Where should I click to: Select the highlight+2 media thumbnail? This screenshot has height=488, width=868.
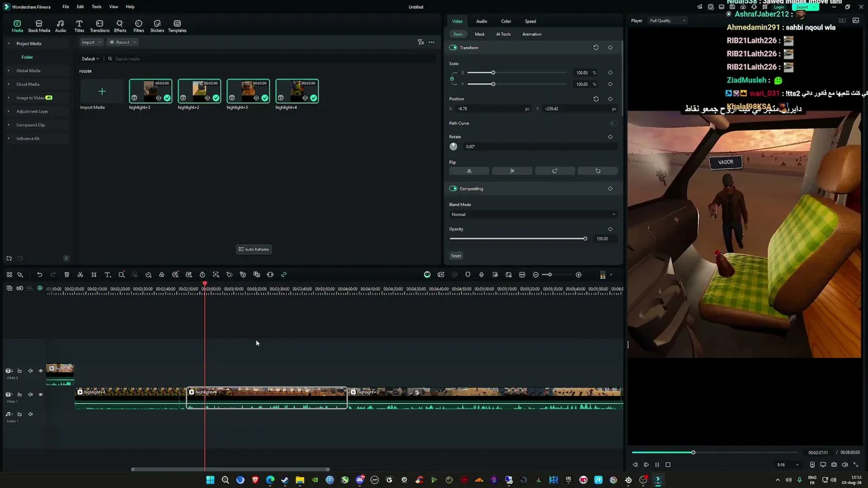point(199,91)
